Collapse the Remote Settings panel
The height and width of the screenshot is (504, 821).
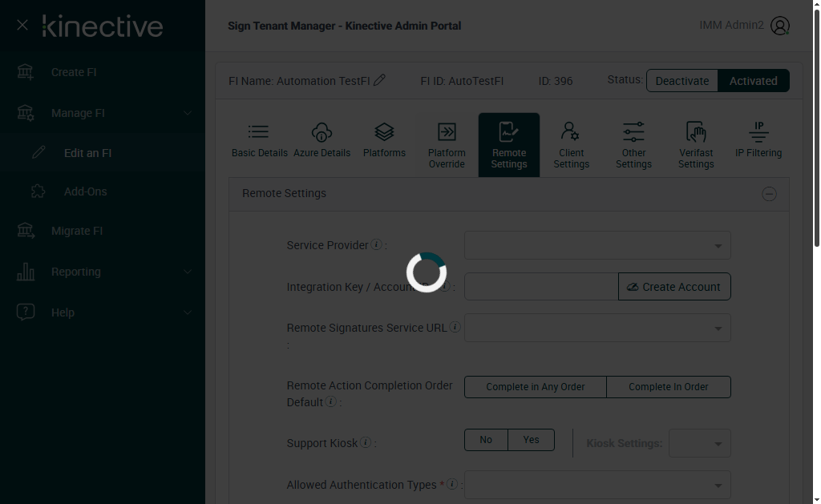[x=769, y=194]
